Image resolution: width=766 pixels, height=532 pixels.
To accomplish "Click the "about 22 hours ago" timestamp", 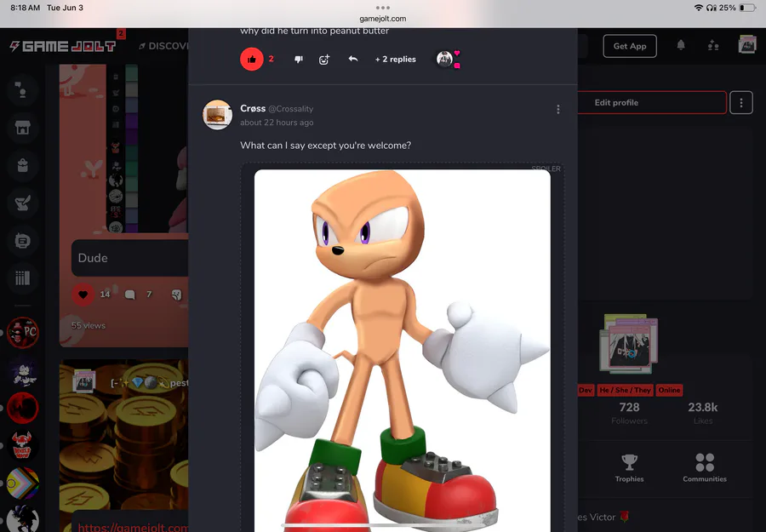I will (x=277, y=123).
